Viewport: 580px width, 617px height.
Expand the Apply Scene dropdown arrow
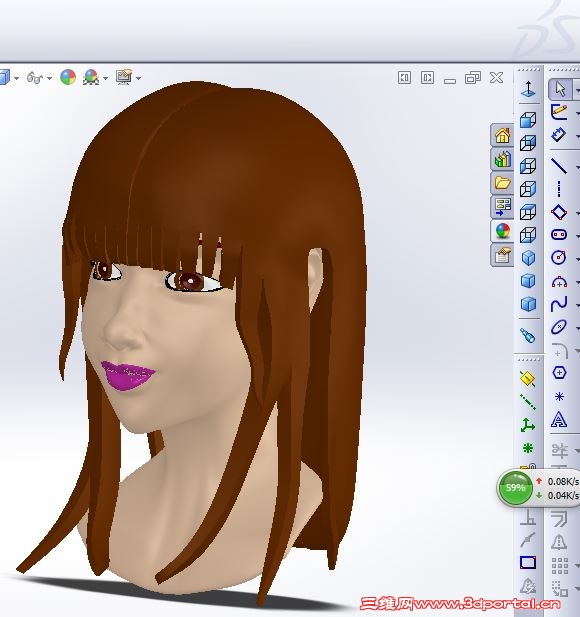coord(105,78)
